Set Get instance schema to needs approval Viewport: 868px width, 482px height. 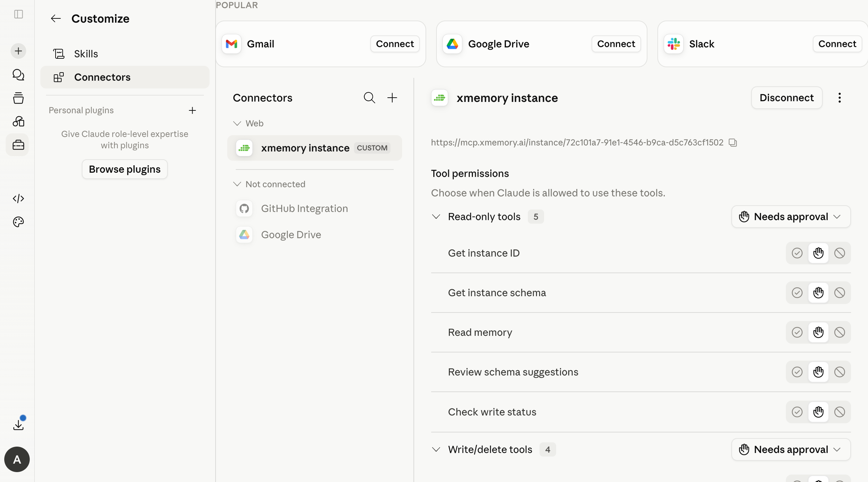818,293
